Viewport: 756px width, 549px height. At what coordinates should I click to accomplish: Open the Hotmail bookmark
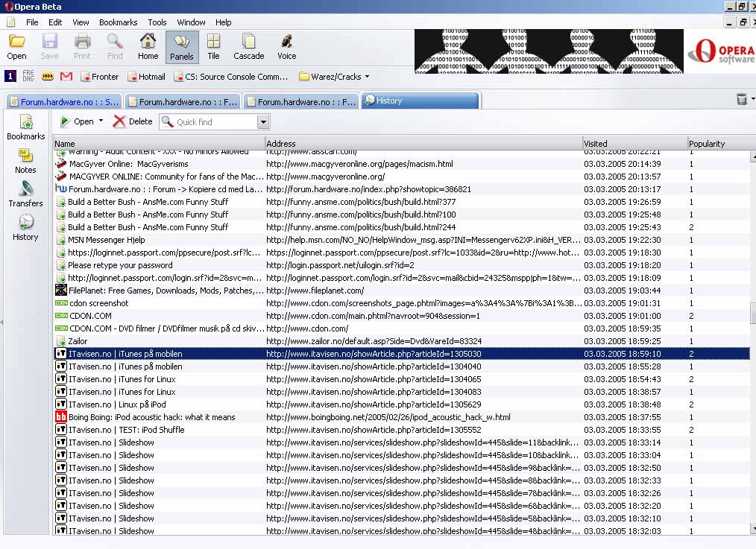click(x=147, y=76)
